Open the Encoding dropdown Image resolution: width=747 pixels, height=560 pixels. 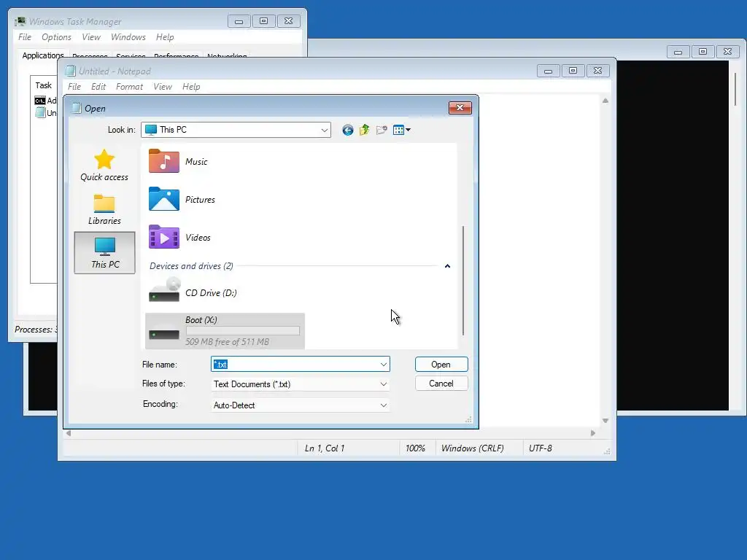pos(300,405)
